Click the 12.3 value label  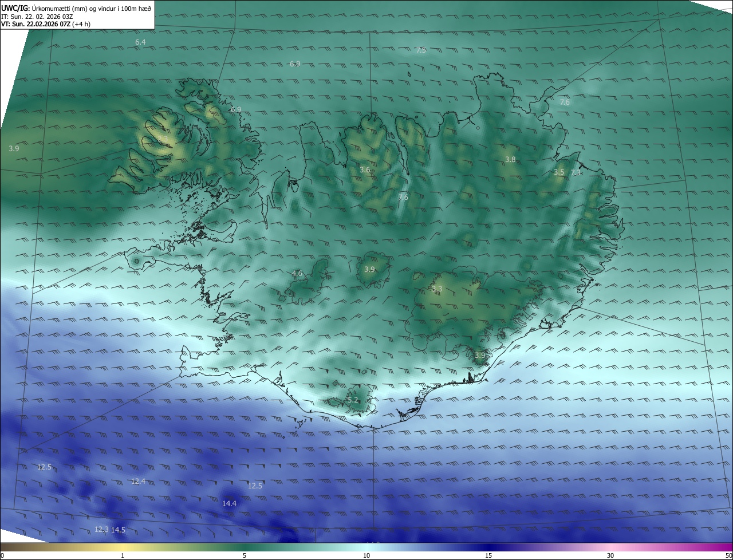[101, 530]
